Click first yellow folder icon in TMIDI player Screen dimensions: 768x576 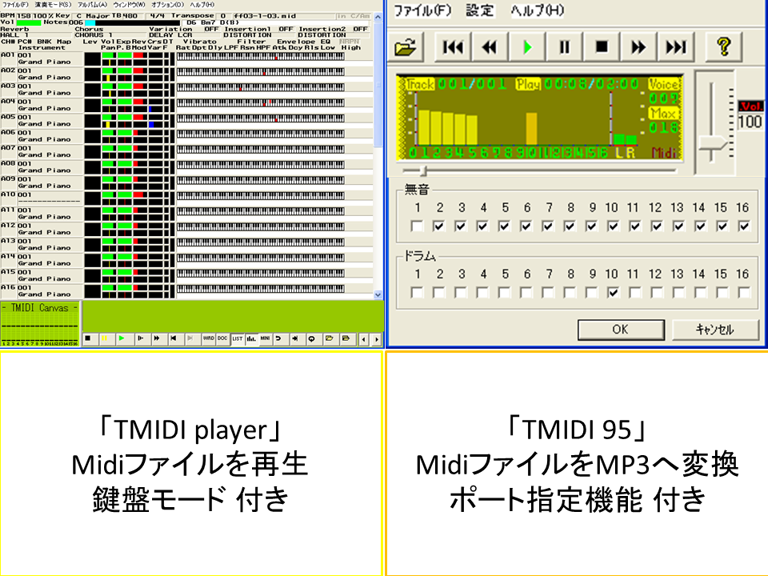tap(329, 338)
